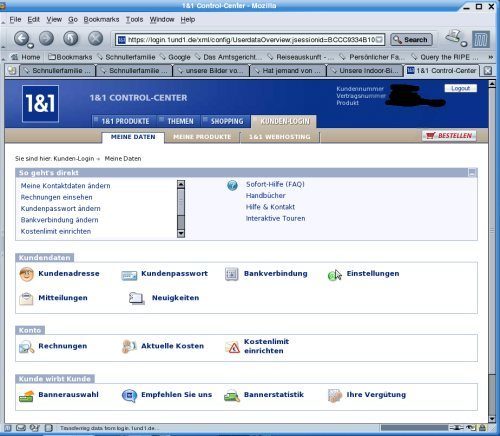Open the Hilfe & Kontakt link

[270, 207]
